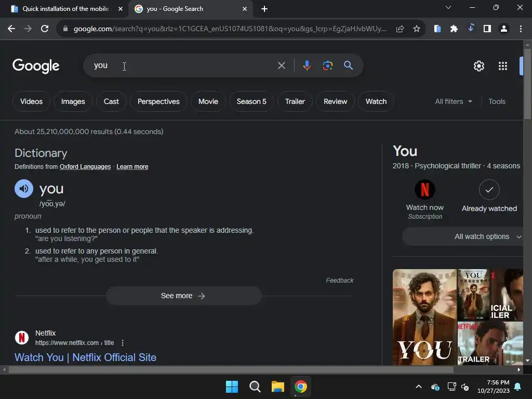Click Chrome icon in the taskbar
Viewport: 532px width, 399px height.
pyautogui.click(x=300, y=387)
